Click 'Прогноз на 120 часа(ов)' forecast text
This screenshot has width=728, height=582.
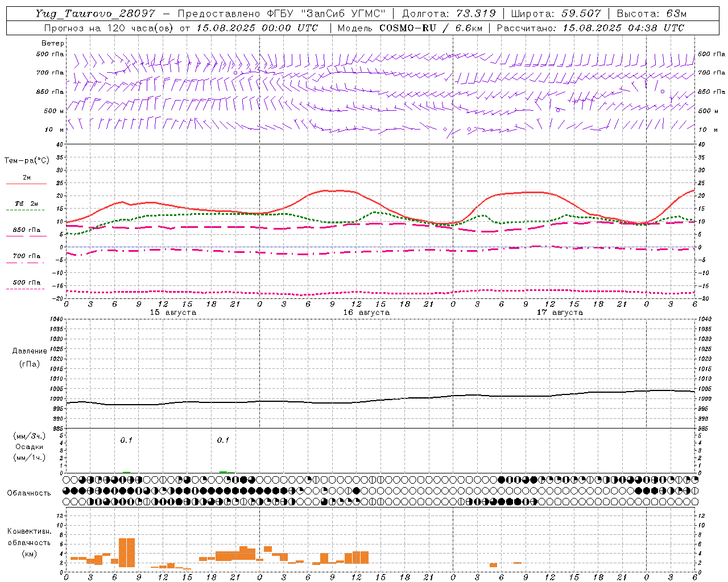tap(109, 28)
